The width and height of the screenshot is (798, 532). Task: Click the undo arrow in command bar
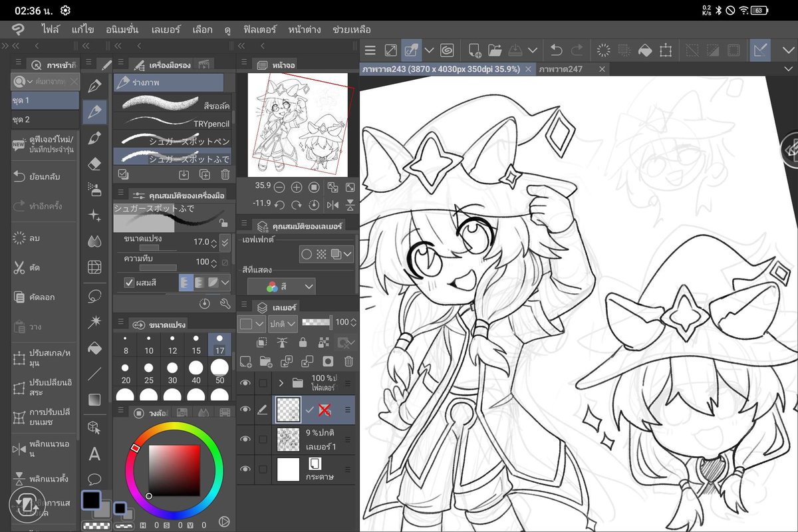pos(557,50)
